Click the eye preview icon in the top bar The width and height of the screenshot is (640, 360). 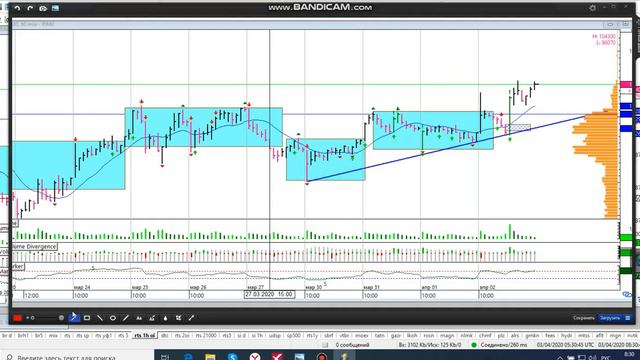point(43,8)
